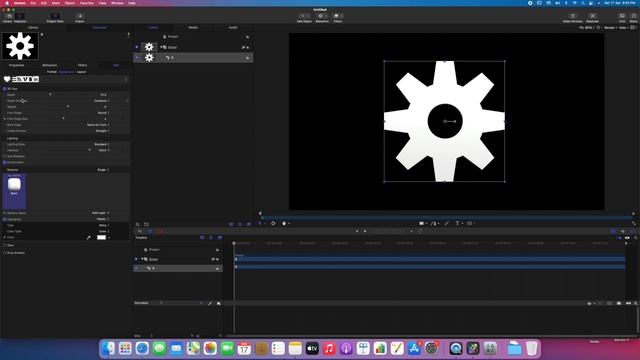Open the Front Edge dropdown
The height and width of the screenshot is (360, 640).
pos(103,113)
